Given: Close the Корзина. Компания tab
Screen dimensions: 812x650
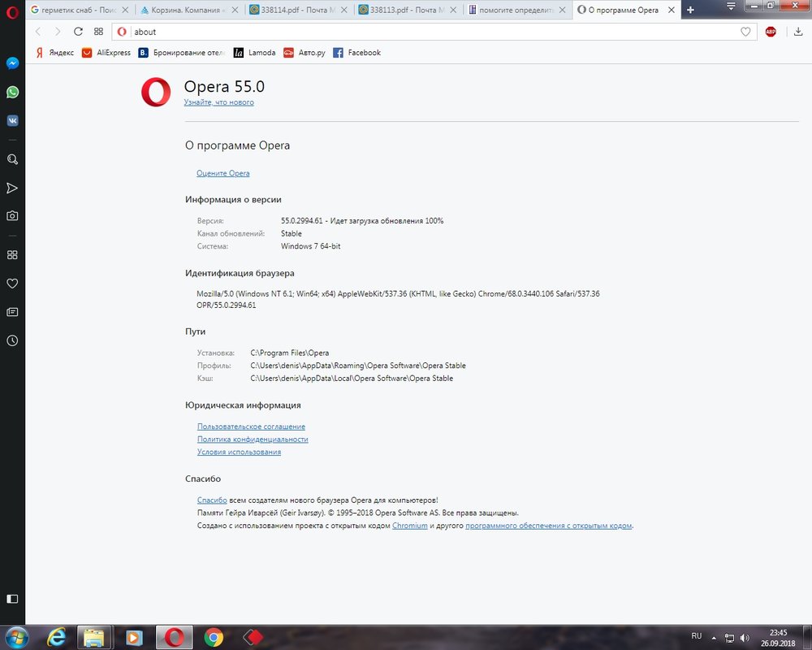Looking at the screenshot, I should [235, 10].
